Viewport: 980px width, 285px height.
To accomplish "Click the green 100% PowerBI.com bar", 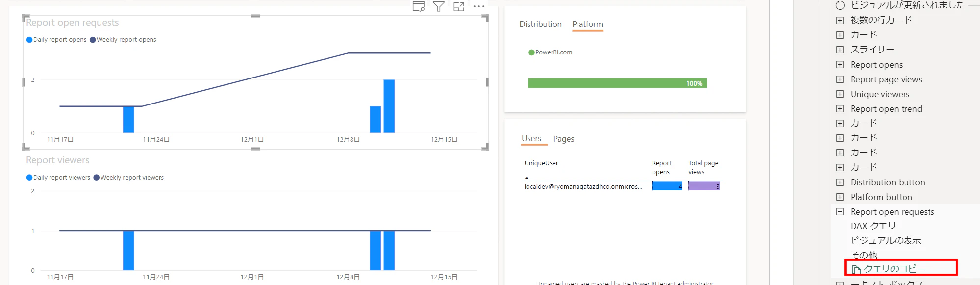I will tap(617, 83).
